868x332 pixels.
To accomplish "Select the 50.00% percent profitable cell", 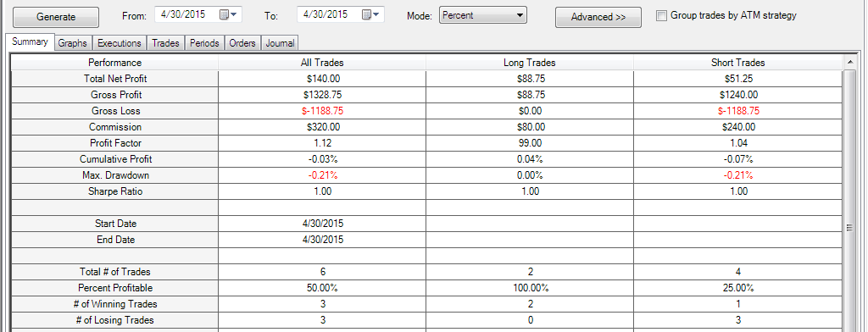I will (322, 288).
